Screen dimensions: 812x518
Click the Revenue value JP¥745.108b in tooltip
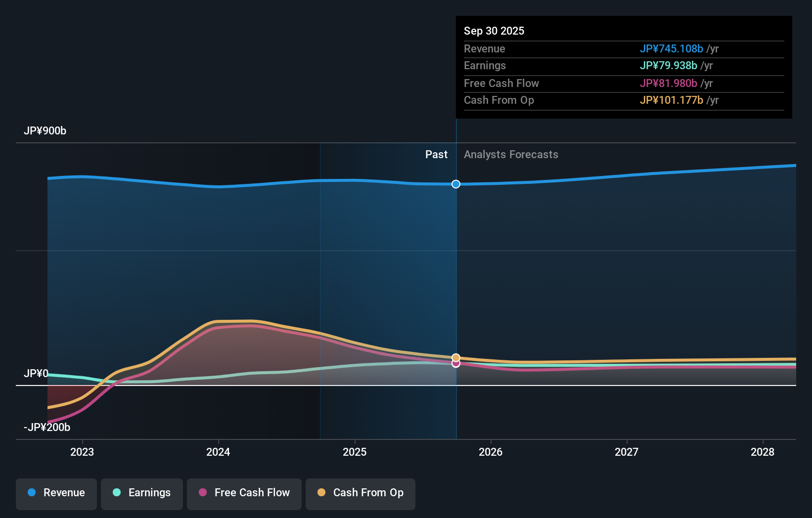(671, 49)
